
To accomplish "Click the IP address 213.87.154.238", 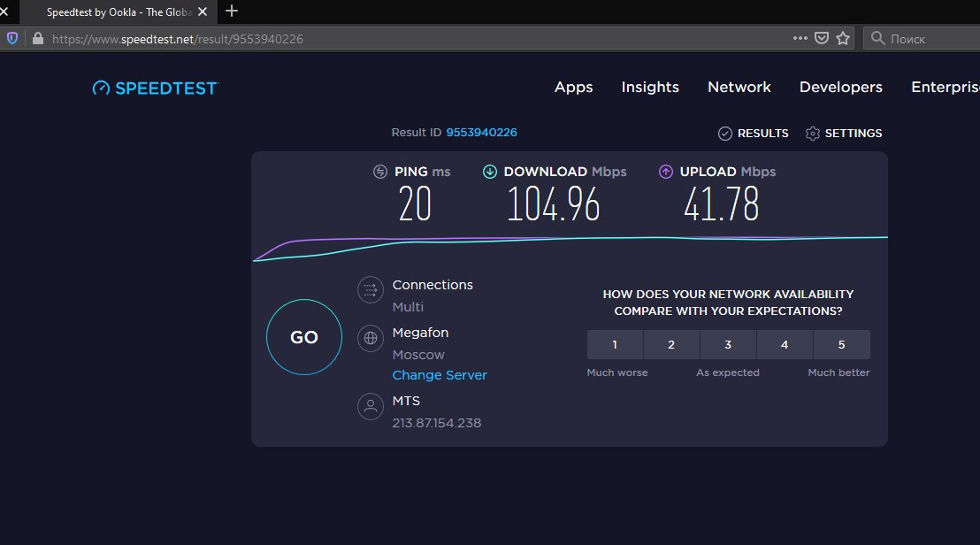I will tap(437, 423).
